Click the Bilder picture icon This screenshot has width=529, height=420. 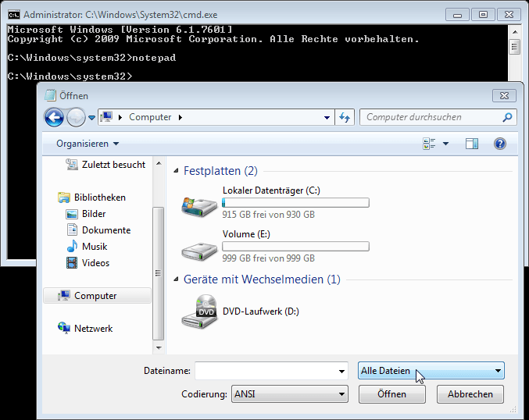[72, 214]
